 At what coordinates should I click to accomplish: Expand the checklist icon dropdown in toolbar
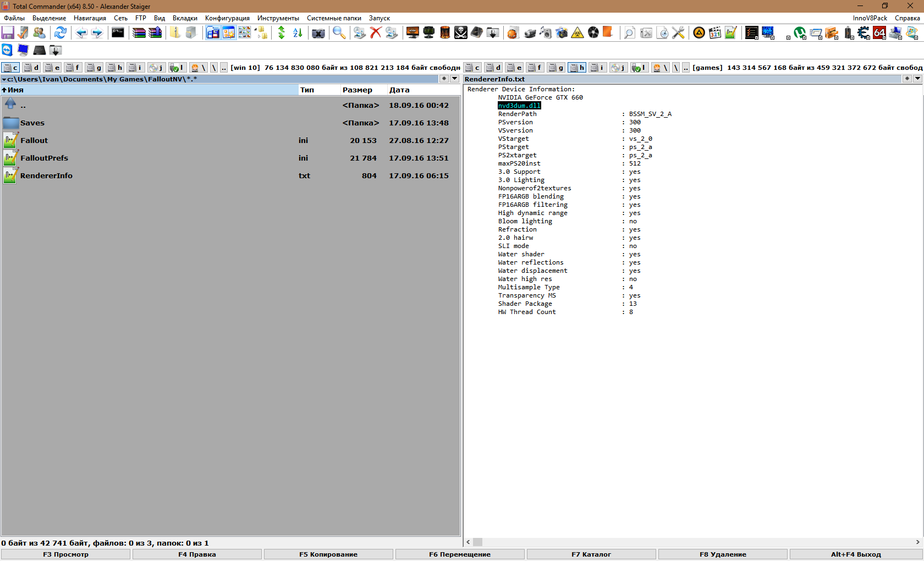click(756, 37)
